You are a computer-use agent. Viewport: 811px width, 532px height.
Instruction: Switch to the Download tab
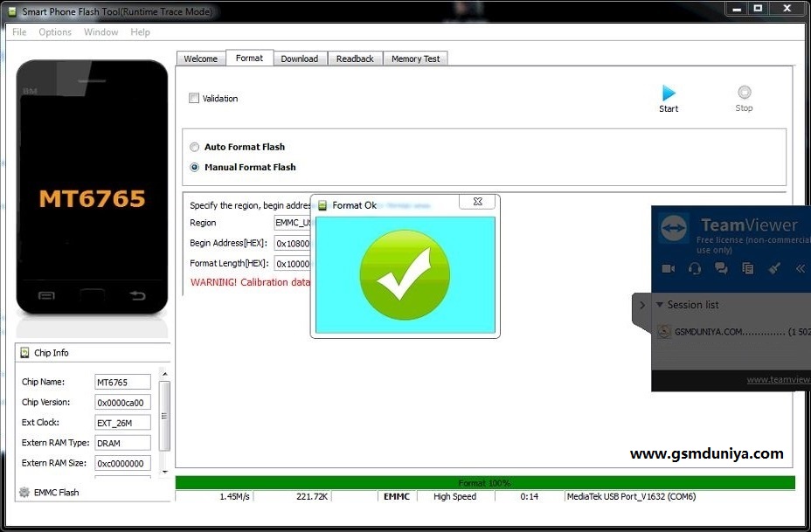[300, 58]
